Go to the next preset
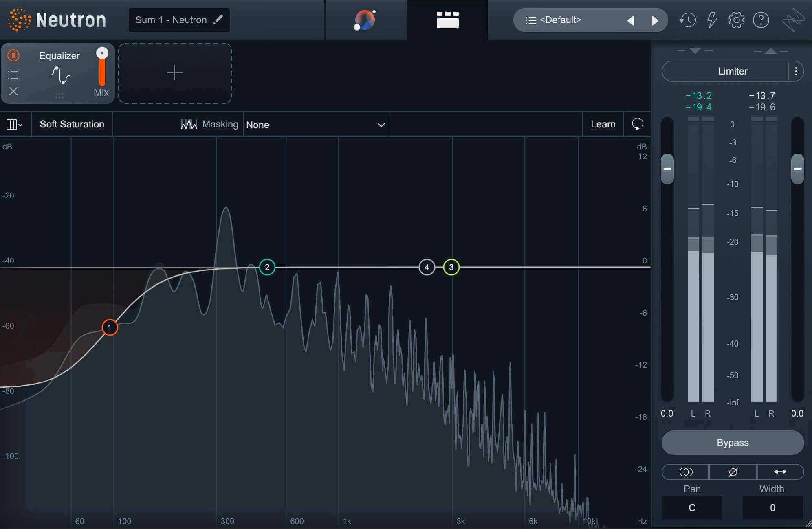 pyautogui.click(x=655, y=20)
